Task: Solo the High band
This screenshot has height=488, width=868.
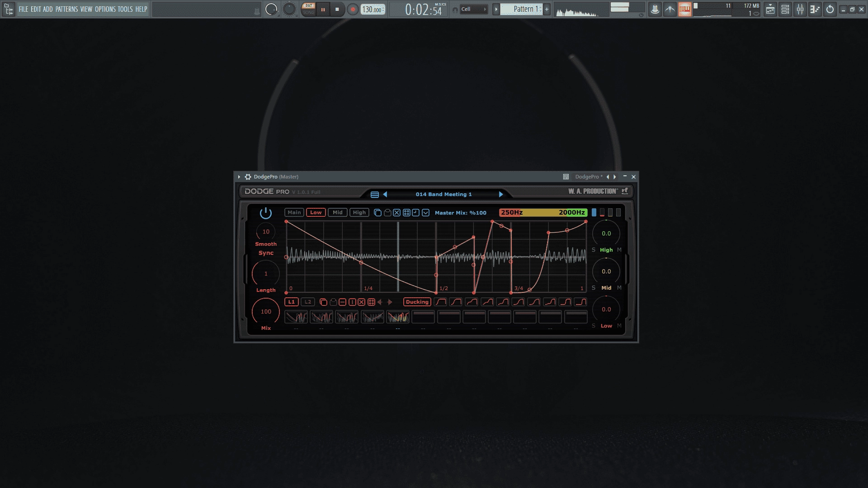Action: pyautogui.click(x=594, y=250)
